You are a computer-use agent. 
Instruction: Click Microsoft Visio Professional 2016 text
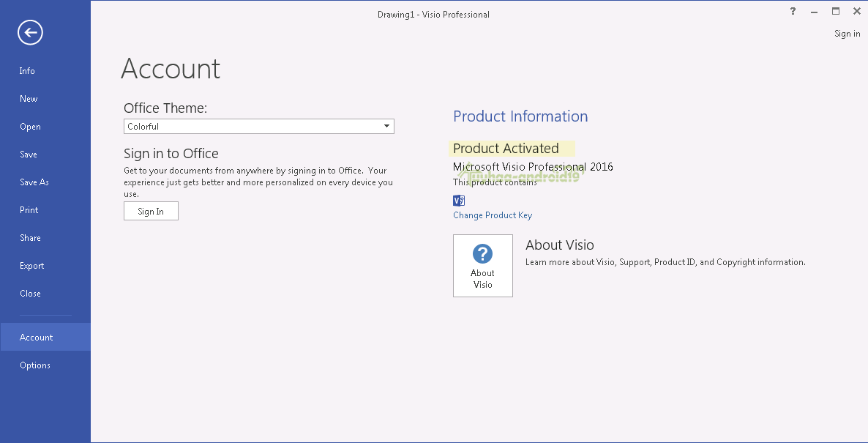tap(533, 167)
